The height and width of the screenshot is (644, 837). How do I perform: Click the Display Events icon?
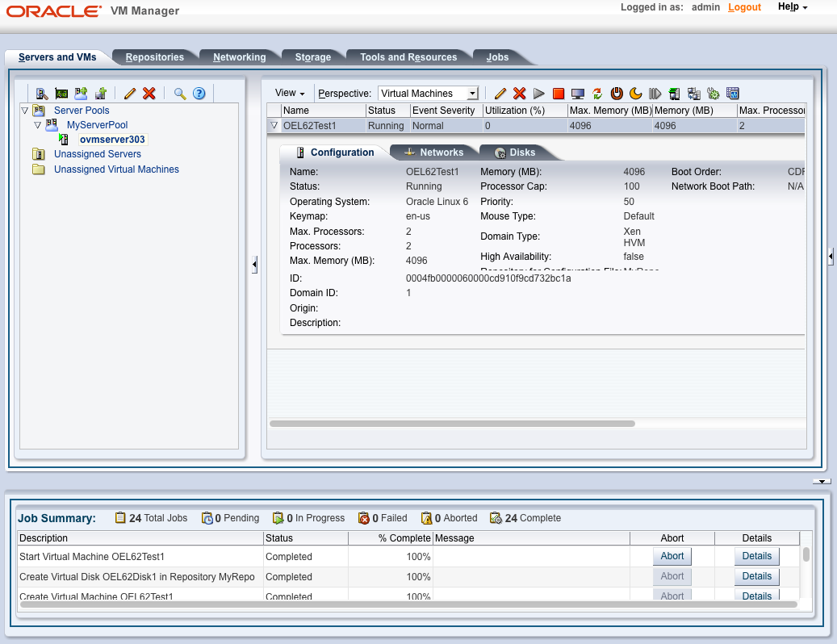click(733, 94)
